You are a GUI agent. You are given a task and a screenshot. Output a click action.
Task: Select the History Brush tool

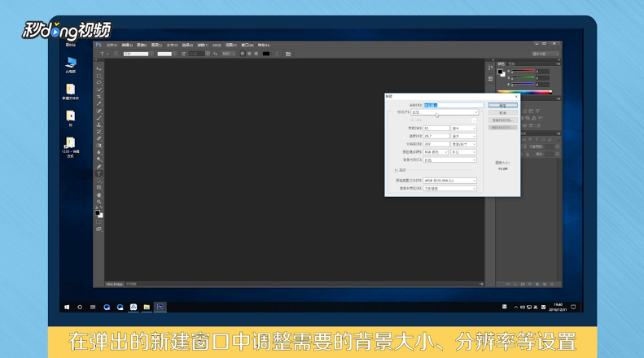tap(99, 132)
